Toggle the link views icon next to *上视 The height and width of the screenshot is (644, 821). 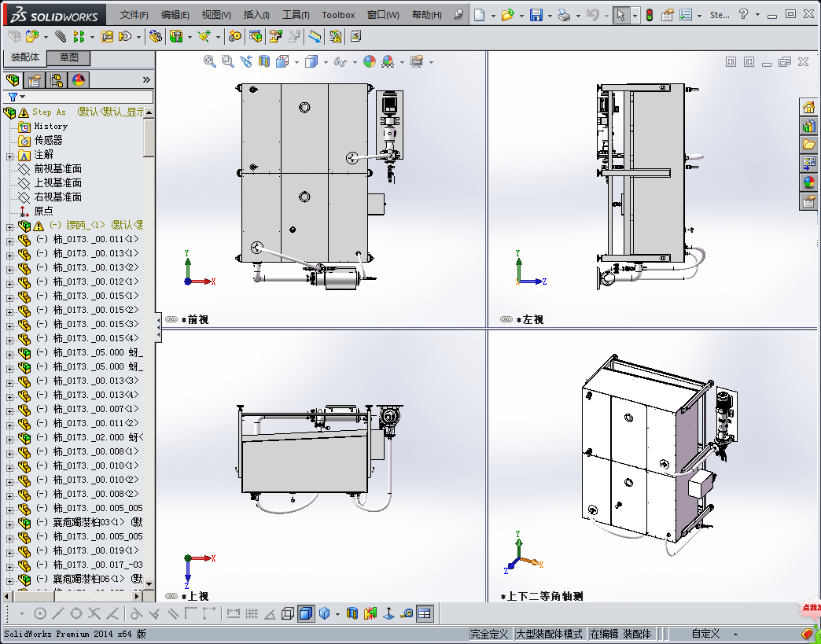[x=171, y=596]
